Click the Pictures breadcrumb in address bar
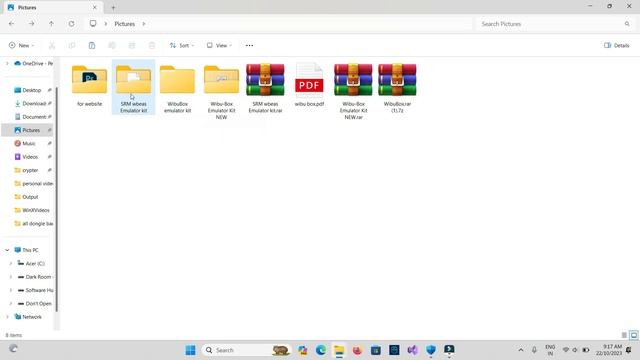The image size is (640, 360). point(124,24)
